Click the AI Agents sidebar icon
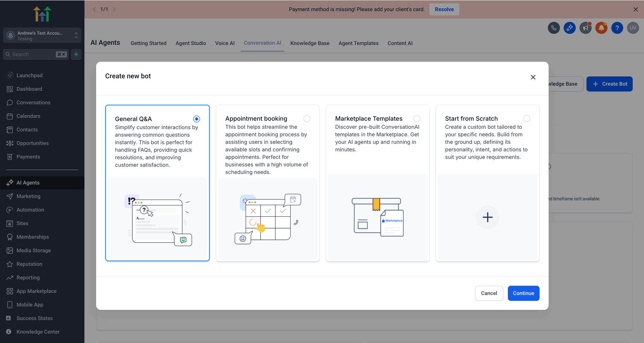This screenshot has width=644, height=343. [x=10, y=183]
